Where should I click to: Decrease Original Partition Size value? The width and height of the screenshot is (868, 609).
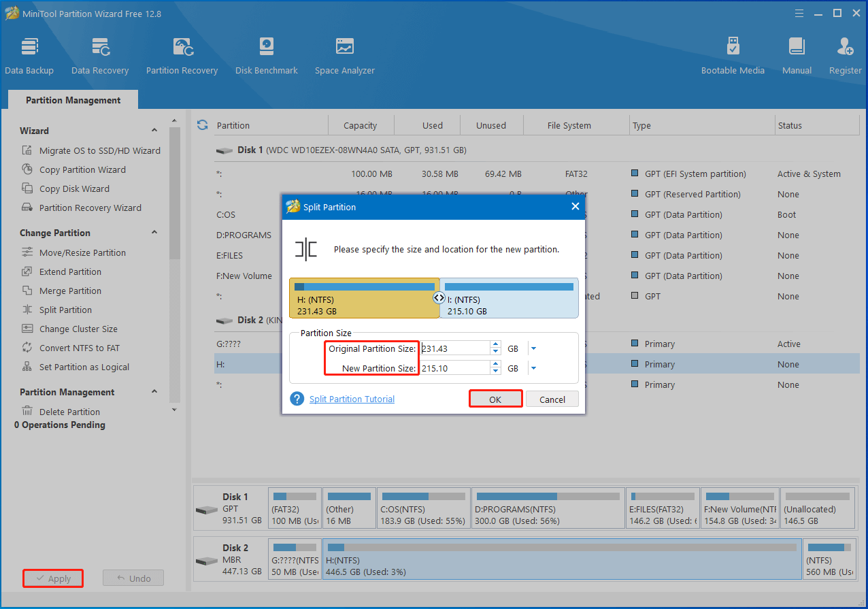click(496, 352)
